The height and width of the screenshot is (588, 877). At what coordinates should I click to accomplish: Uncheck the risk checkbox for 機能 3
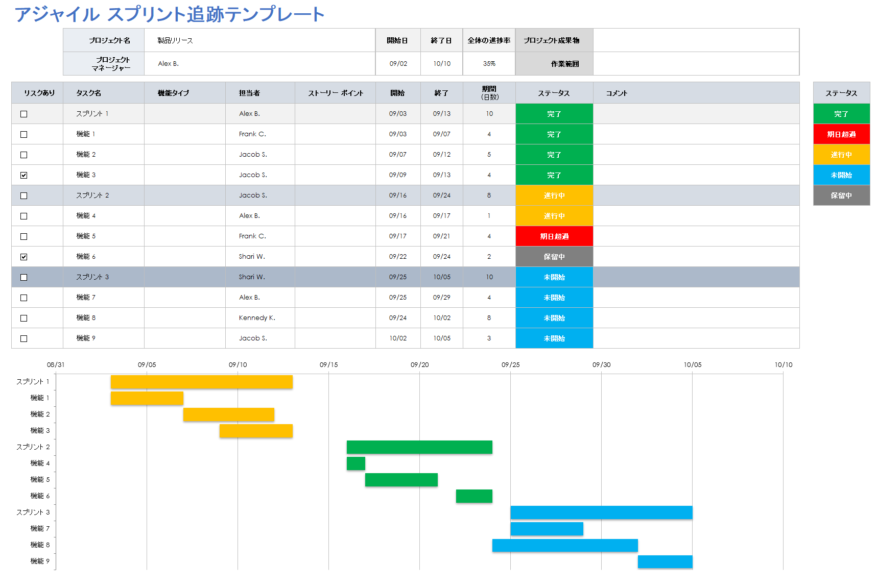[x=23, y=175]
